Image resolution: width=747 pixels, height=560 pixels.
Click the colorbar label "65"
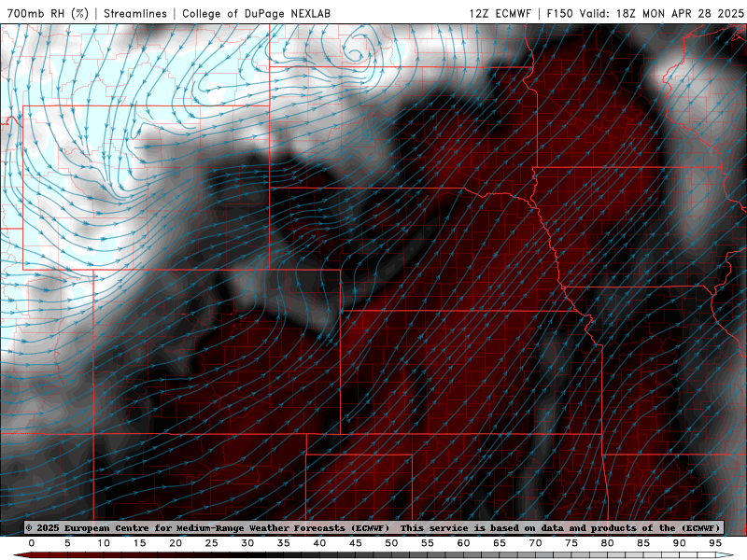(x=500, y=543)
